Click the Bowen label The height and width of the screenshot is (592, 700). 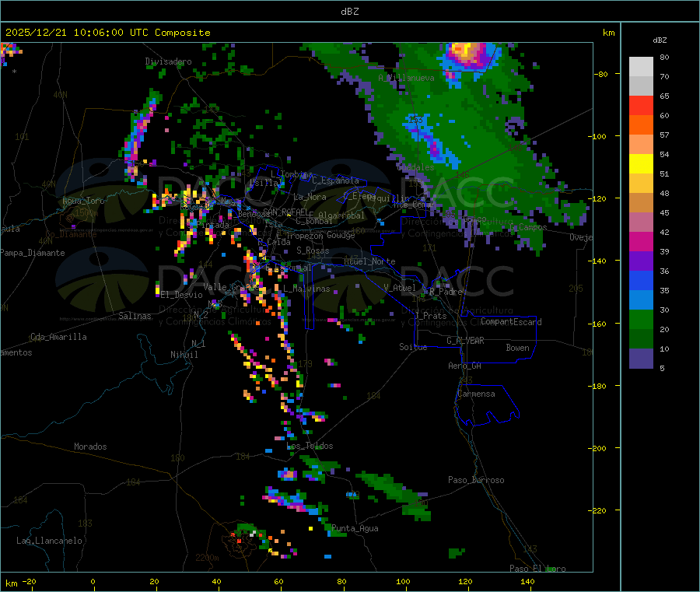[517, 348]
